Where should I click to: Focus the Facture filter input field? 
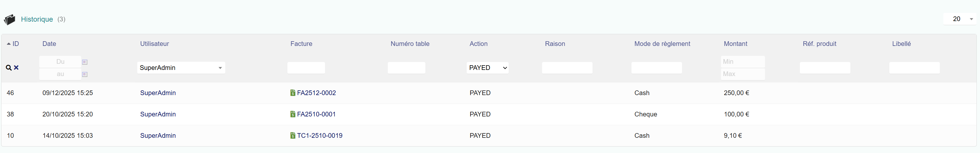pos(306,68)
